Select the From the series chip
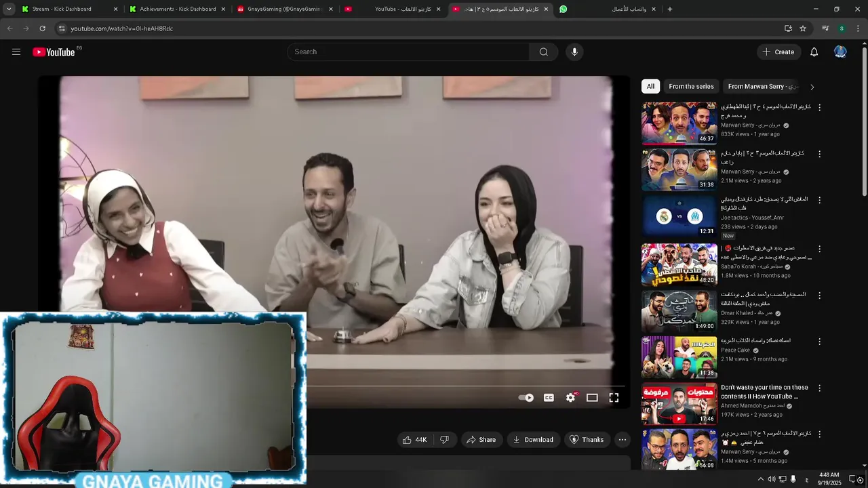 [x=691, y=87]
